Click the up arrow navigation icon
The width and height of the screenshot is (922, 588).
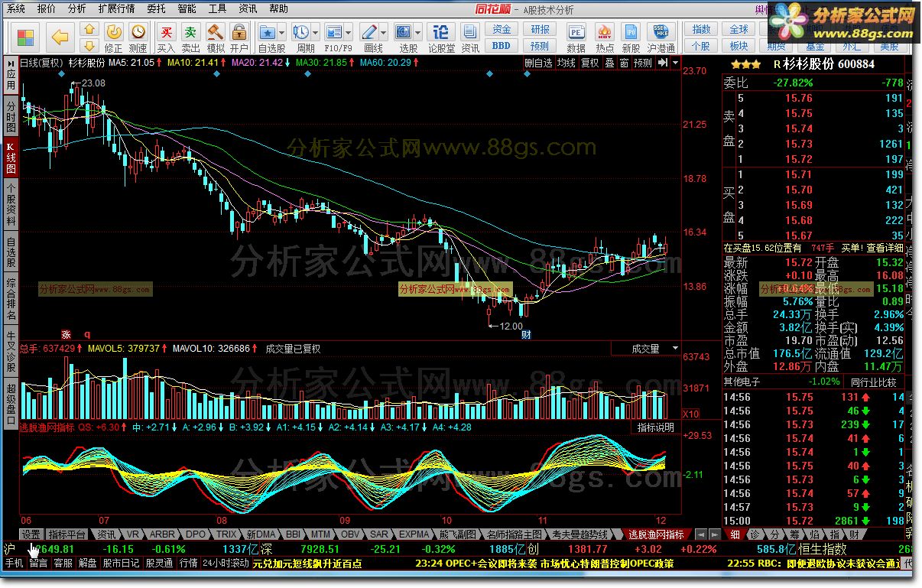tap(89, 30)
